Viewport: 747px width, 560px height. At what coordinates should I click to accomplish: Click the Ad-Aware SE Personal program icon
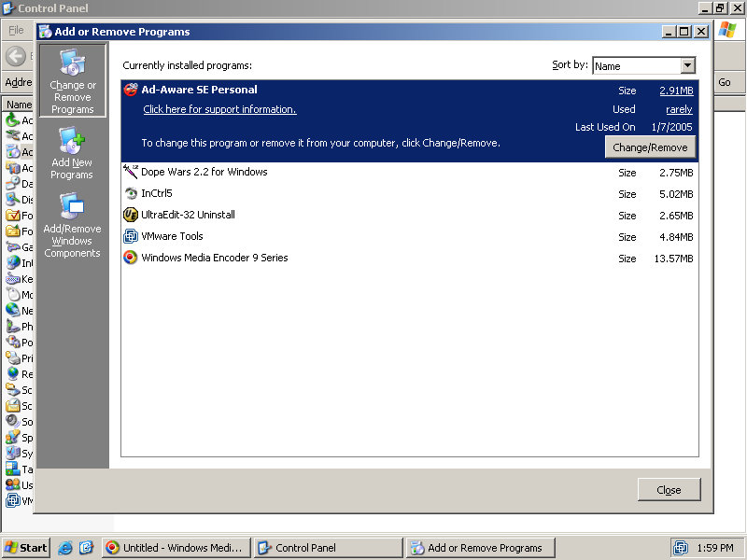tap(131, 90)
